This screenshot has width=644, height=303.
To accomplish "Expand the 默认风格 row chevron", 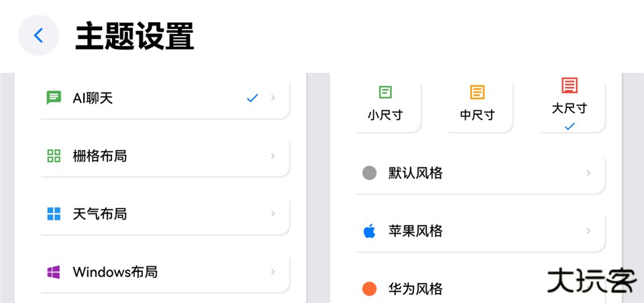I will 588,173.
